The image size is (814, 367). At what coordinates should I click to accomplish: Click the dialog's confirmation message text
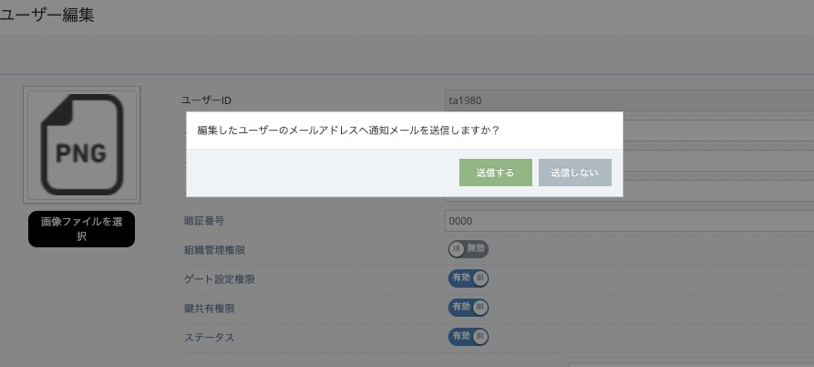click(x=348, y=130)
